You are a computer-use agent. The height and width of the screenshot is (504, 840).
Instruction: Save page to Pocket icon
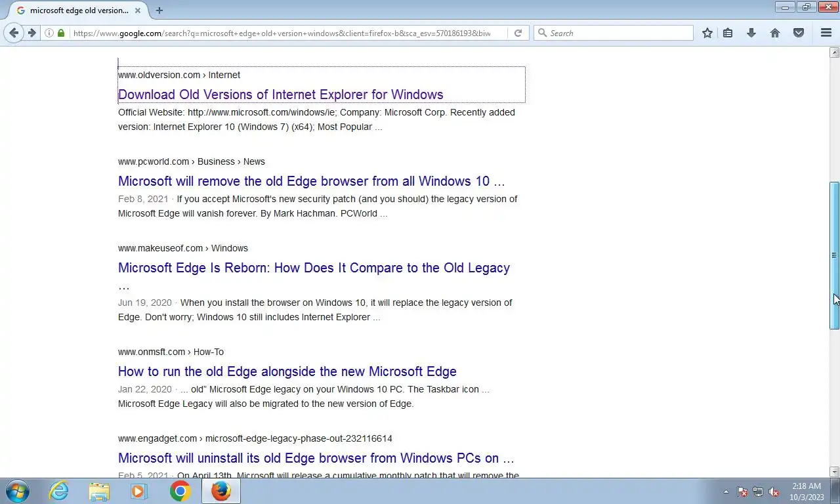[x=799, y=33]
